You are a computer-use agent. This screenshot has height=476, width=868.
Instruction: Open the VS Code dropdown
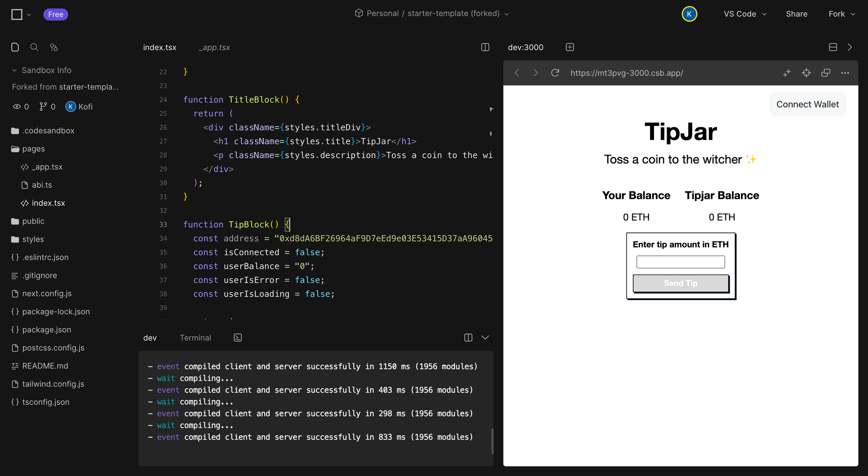point(745,14)
